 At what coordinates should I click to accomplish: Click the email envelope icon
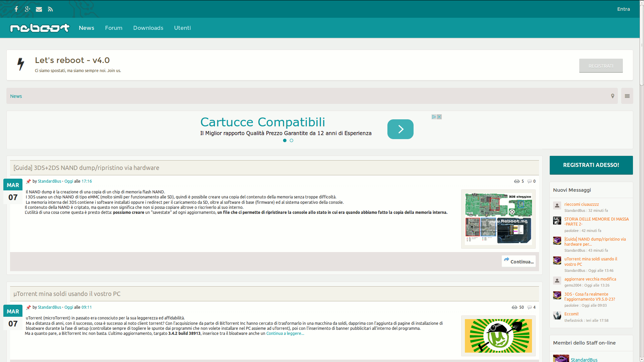pyautogui.click(x=39, y=9)
